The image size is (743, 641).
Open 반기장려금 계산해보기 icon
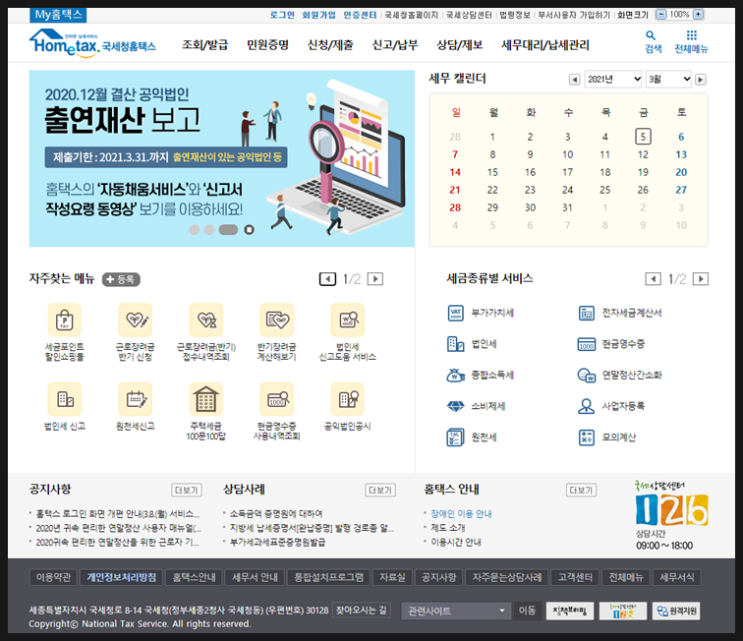[x=277, y=320]
